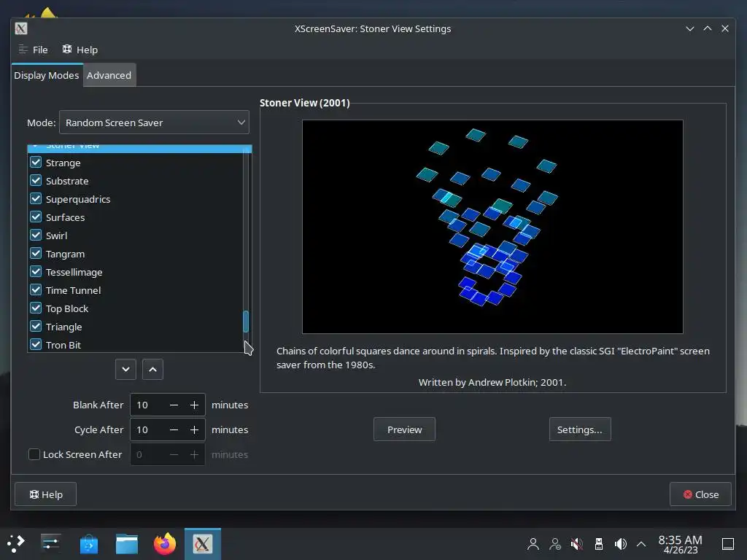The image size is (747, 560).
Task: Launch Firefox from the taskbar
Action: coord(165,543)
